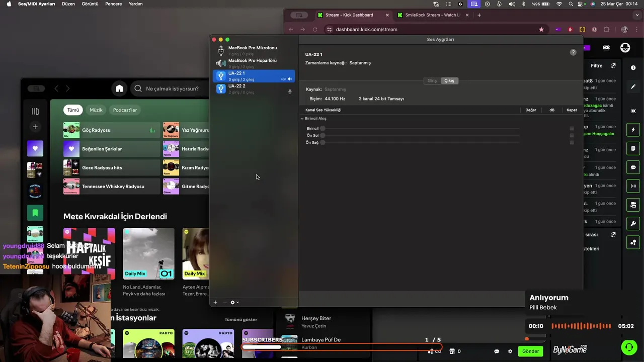Viewport: 644px width, 362px height.
Task: Open the Görüntü menu in menu bar
Action: pos(90,4)
